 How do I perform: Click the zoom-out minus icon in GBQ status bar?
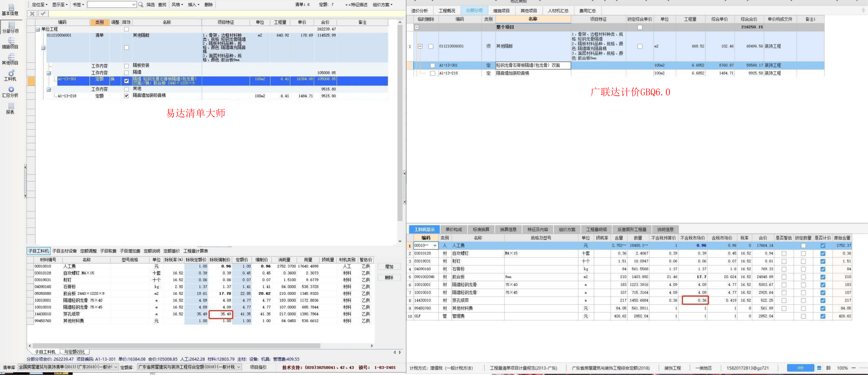click(854, 368)
